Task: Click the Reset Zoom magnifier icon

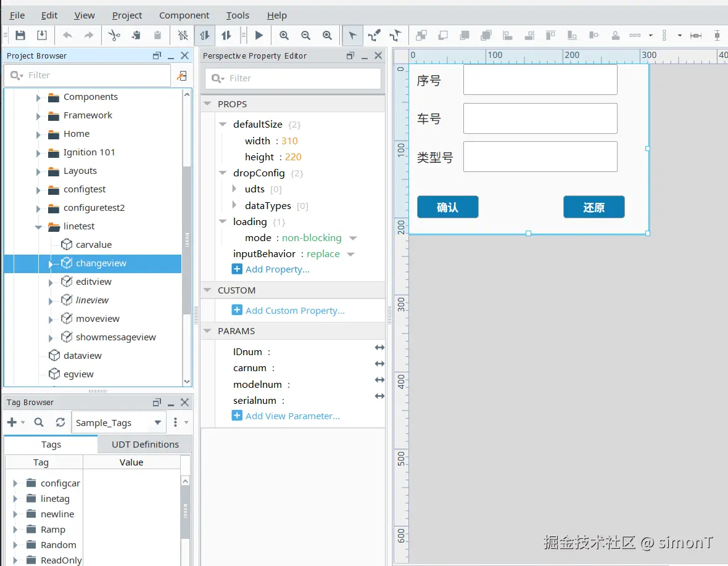Action: coord(328,35)
